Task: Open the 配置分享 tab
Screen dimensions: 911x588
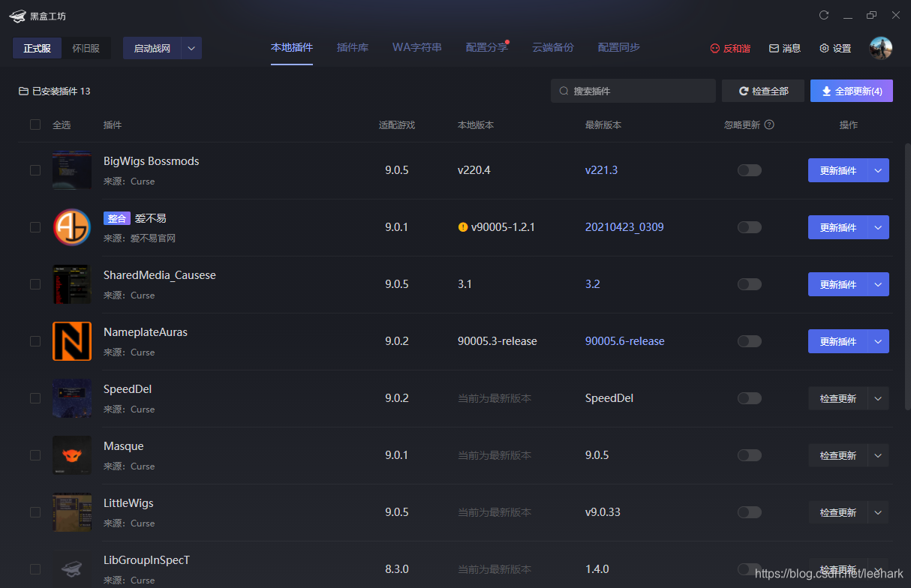Action: (486, 47)
